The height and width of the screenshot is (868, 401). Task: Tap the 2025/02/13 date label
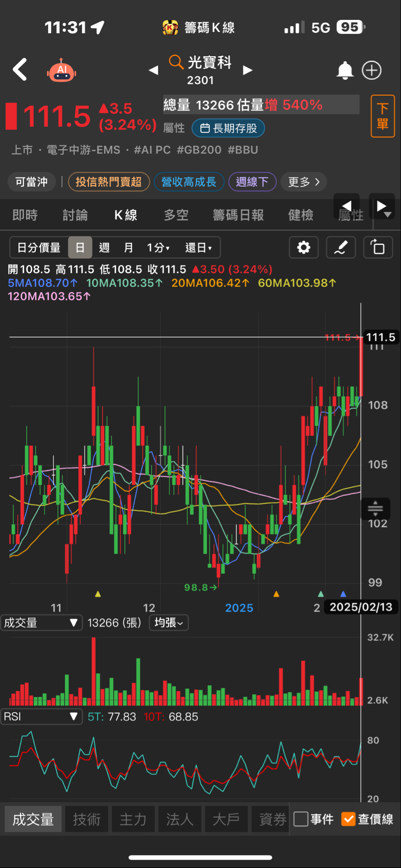point(361,607)
